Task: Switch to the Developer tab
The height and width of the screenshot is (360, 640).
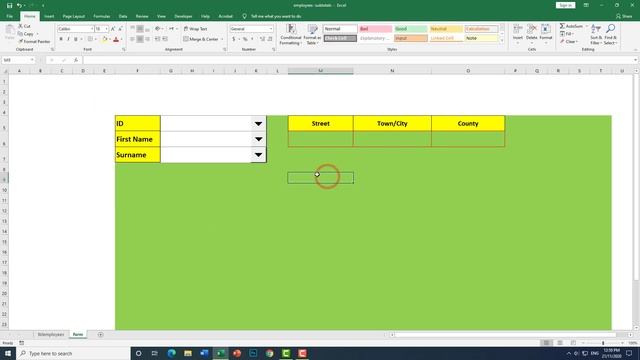Action: tap(183, 16)
